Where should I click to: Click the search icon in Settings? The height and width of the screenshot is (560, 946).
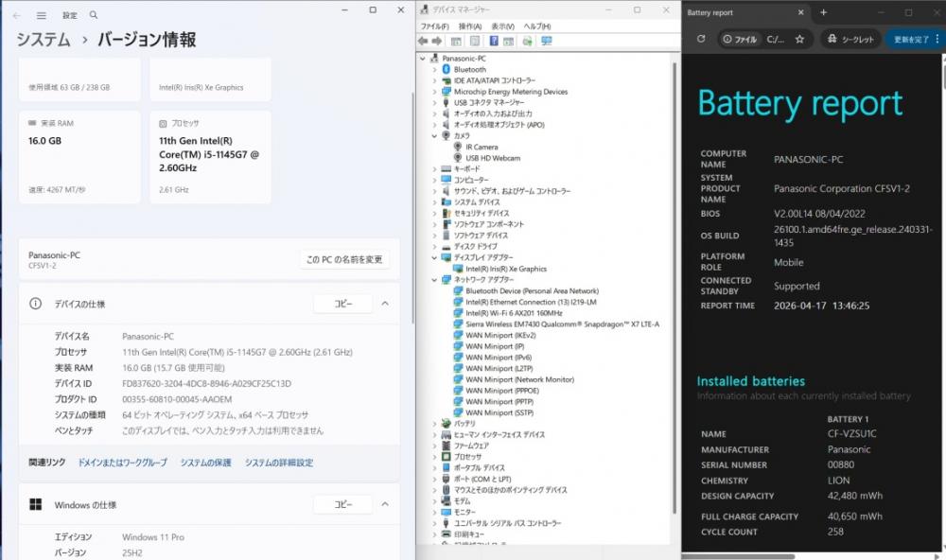coord(94,15)
